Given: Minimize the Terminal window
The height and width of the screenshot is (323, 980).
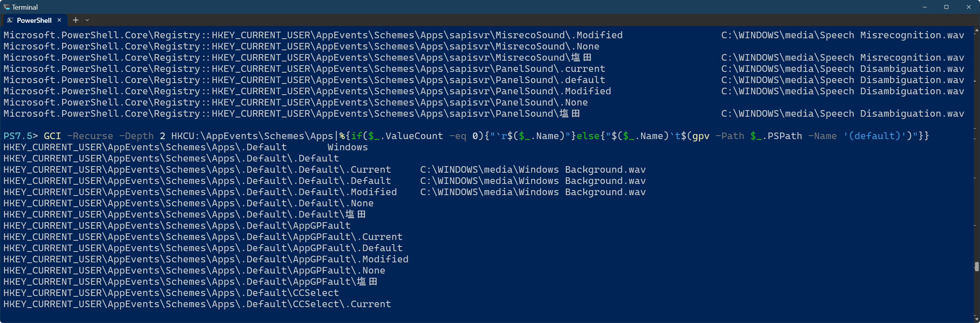Looking at the screenshot, I should coord(924,7).
